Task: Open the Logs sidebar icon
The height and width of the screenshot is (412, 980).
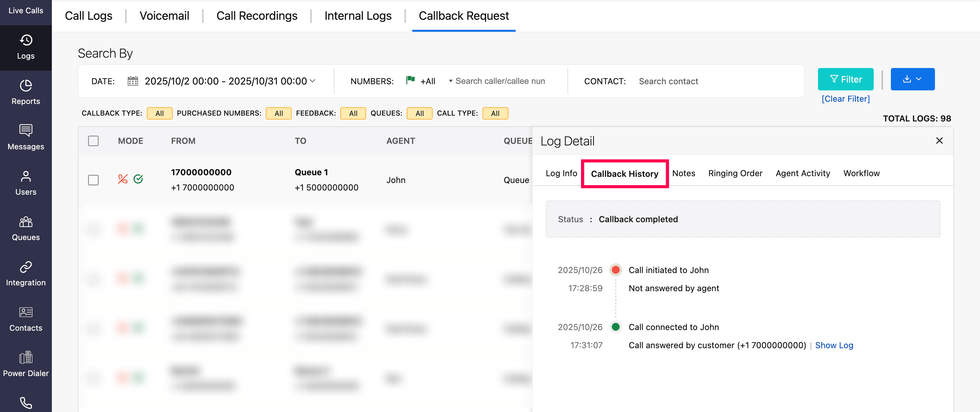Action: 26,40
